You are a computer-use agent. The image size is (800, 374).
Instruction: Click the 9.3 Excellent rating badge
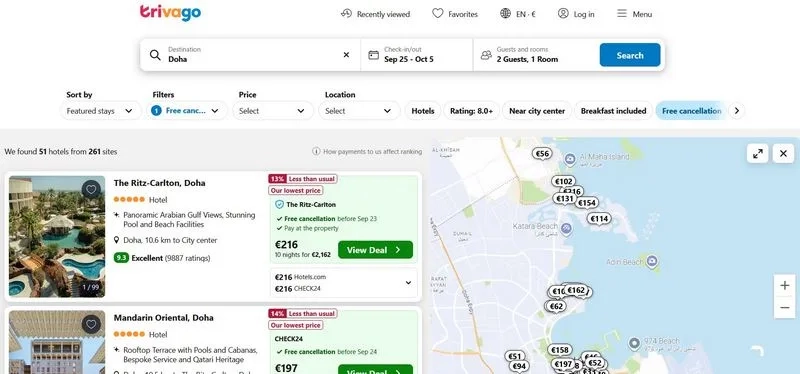(121, 258)
